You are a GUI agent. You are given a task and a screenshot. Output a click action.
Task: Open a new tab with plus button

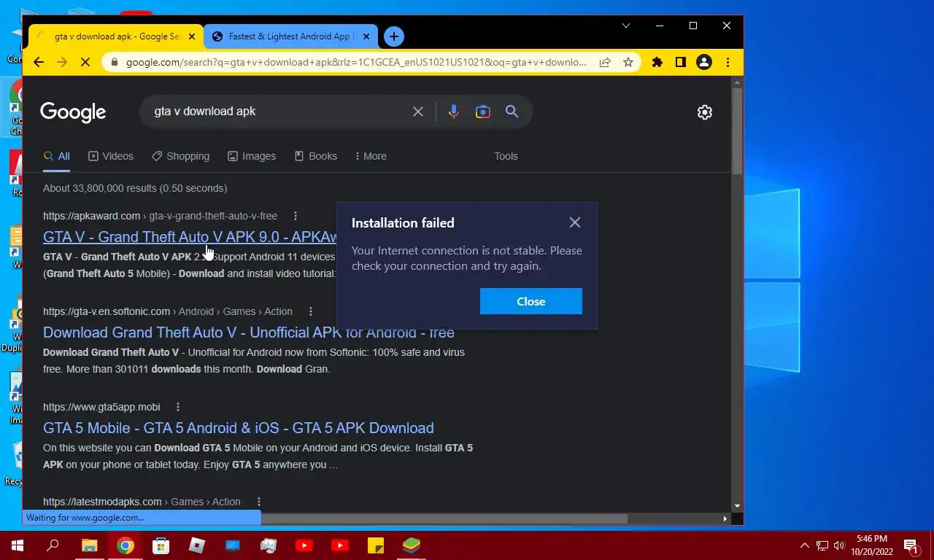click(393, 36)
